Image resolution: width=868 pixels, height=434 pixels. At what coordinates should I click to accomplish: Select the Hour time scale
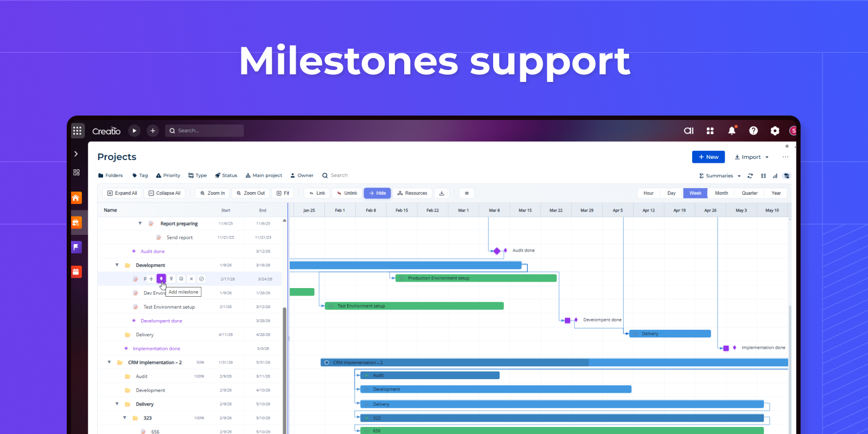(648, 193)
